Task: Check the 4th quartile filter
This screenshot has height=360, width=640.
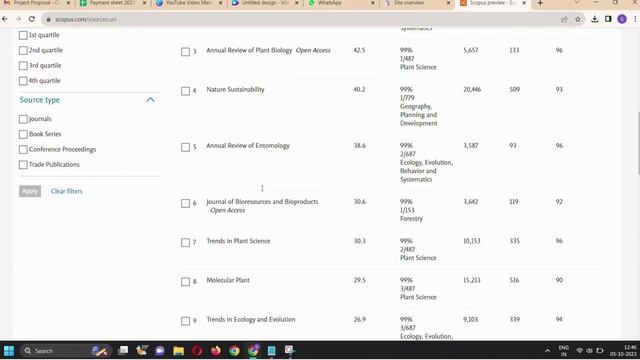Action: (23, 80)
